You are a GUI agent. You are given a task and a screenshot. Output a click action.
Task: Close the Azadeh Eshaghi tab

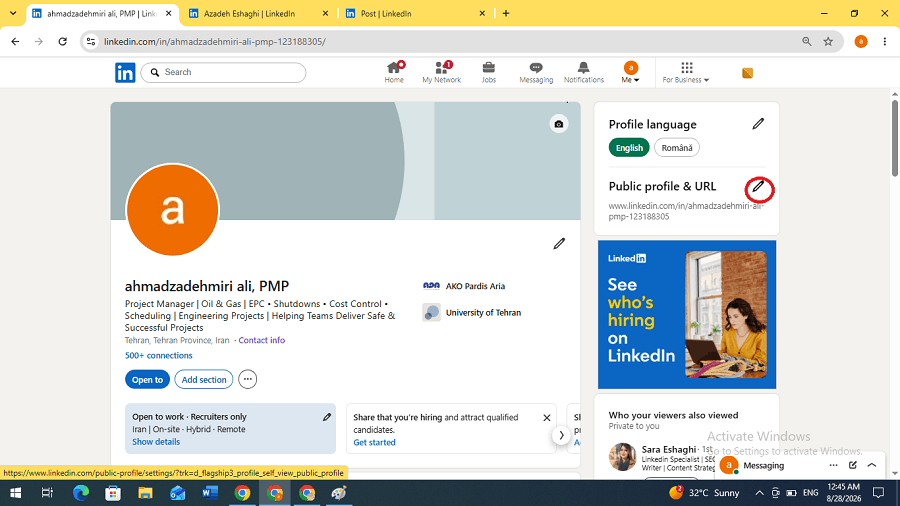pos(325,13)
